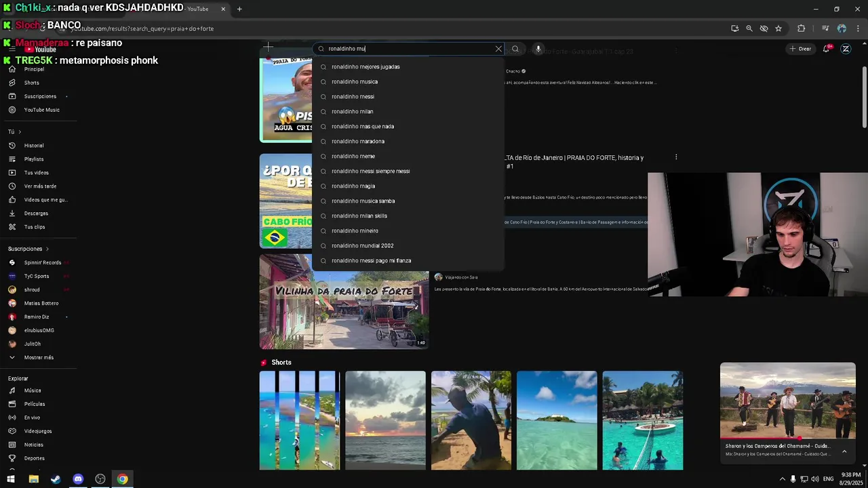Choose suggestion 'ronaldinho messi siempre messi'
The width and height of the screenshot is (868, 488).
[x=408, y=171]
